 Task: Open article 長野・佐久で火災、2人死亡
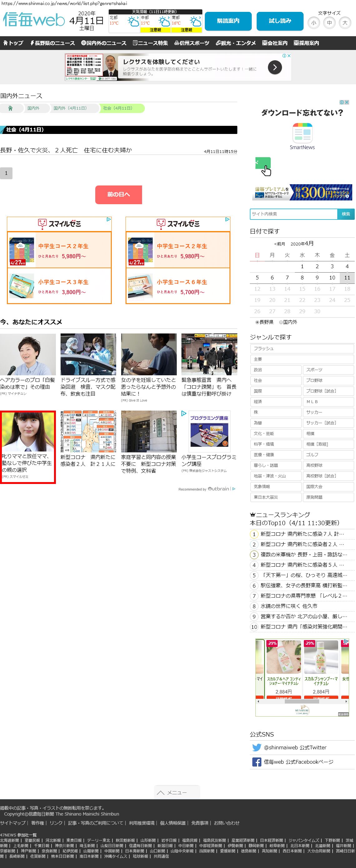coord(66,150)
